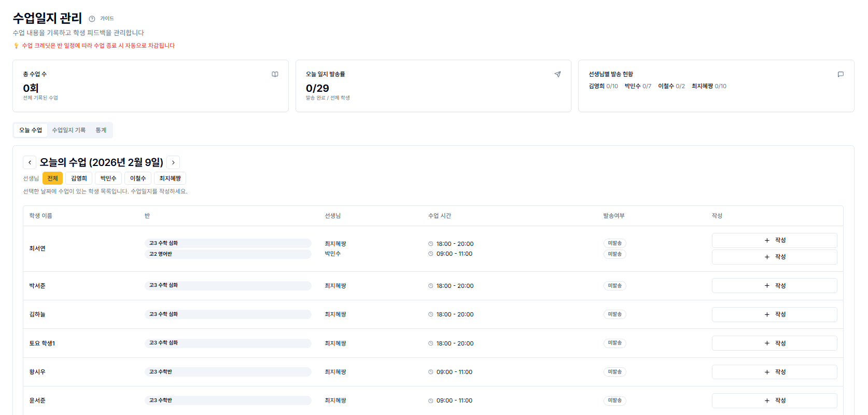
Task: Click the guide help question-mark icon
Action: tap(92, 19)
